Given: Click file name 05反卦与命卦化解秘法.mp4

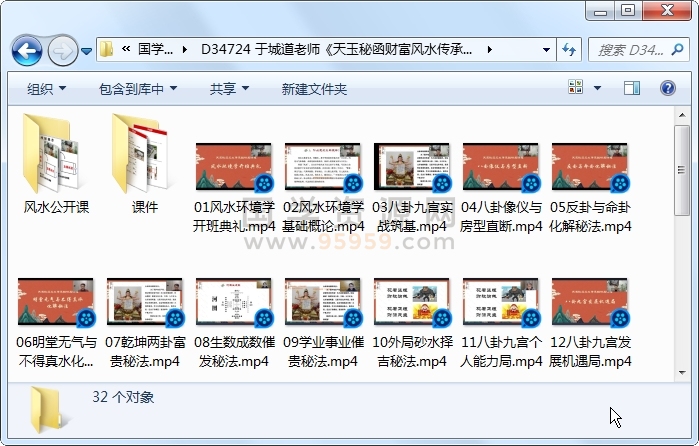Looking at the screenshot, I should pyautogui.click(x=590, y=217).
